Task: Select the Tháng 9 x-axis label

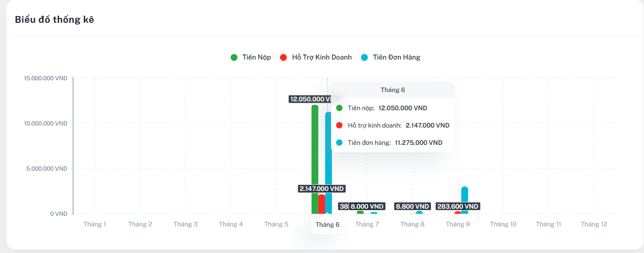Action: point(458,224)
